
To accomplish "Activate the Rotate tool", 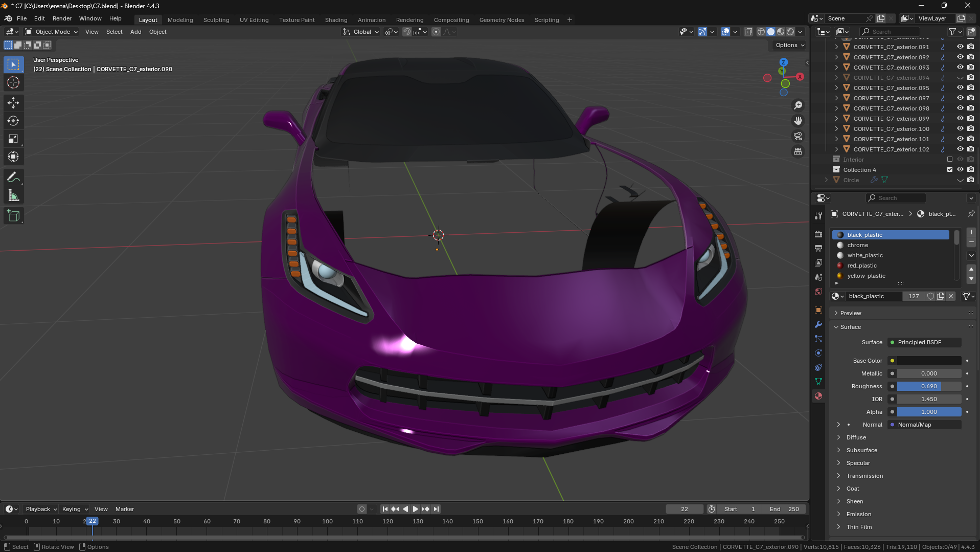I will click(13, 121).
